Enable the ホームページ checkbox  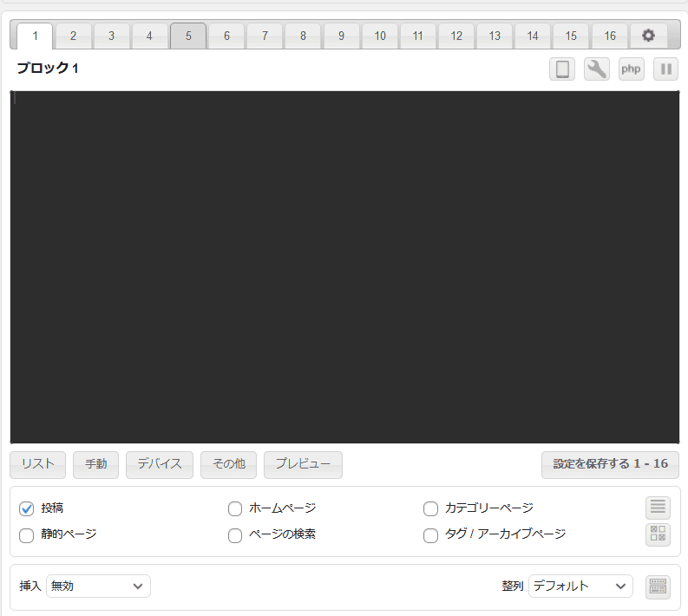[235, 508]
